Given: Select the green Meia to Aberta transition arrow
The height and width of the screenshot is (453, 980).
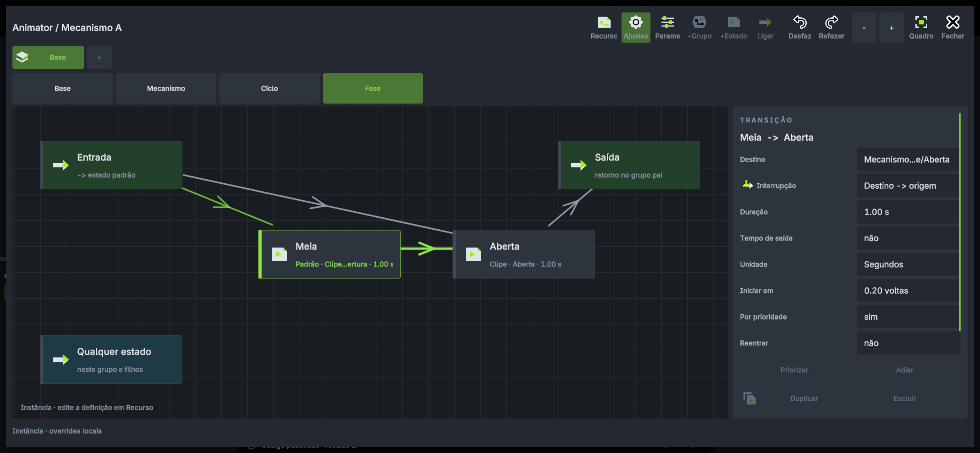Looking at the screenshot, I should click(426, 248).
